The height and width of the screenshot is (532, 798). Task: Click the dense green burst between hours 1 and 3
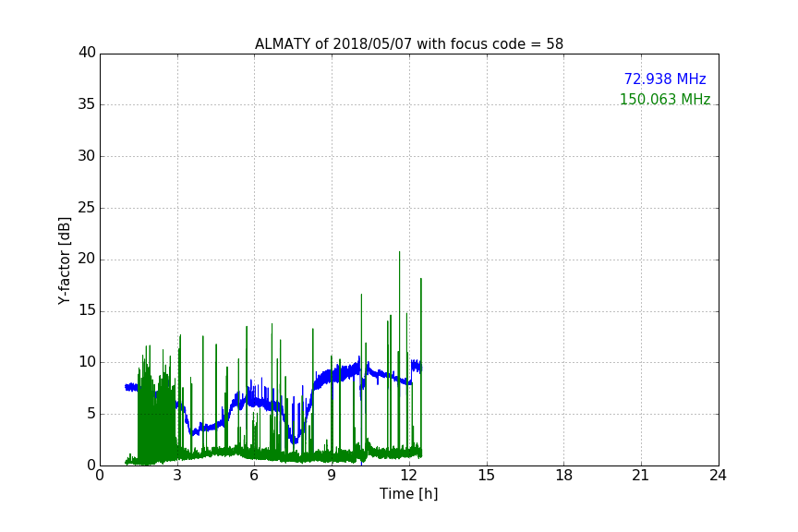point(157,407)
